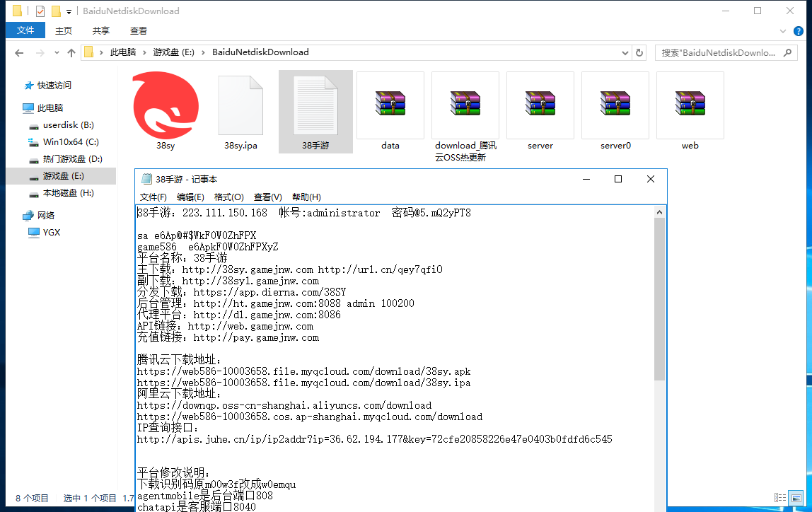Open the blue 文件 menu button
The image size is (812, 512).
click(25, 30)
